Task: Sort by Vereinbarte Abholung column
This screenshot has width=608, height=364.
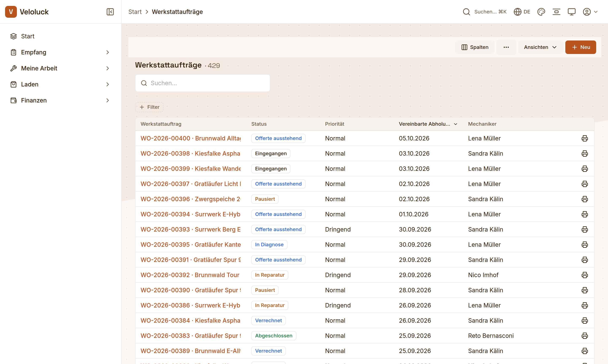Action: pos(428,124)
